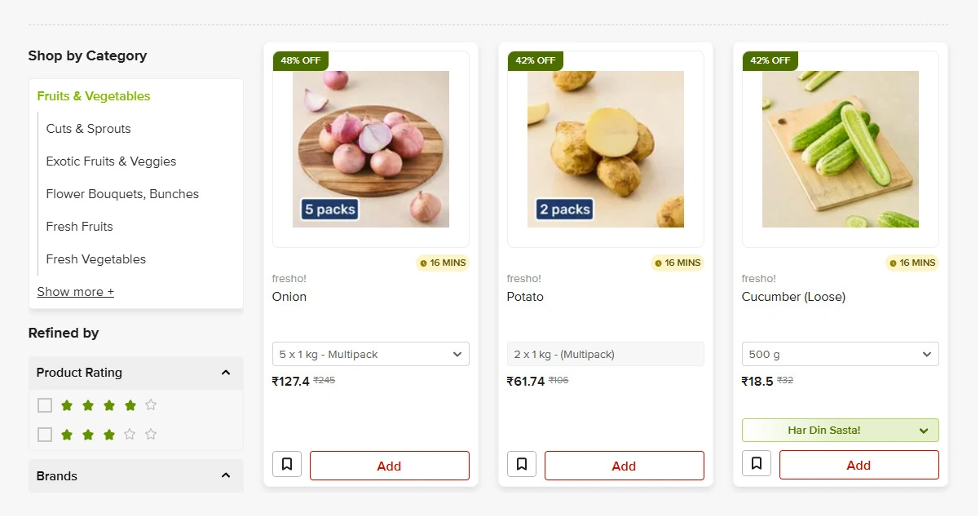The height and width of the screenshot is (517, 980).
Task: Open Exotic Fruits & Veggies category
Action: click(x=111, y=161)
